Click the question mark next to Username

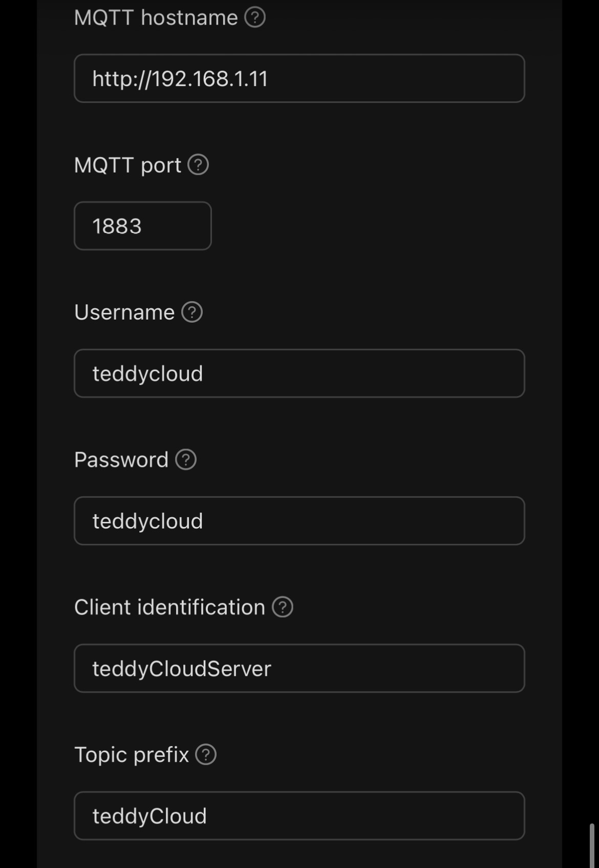(192, 312)
